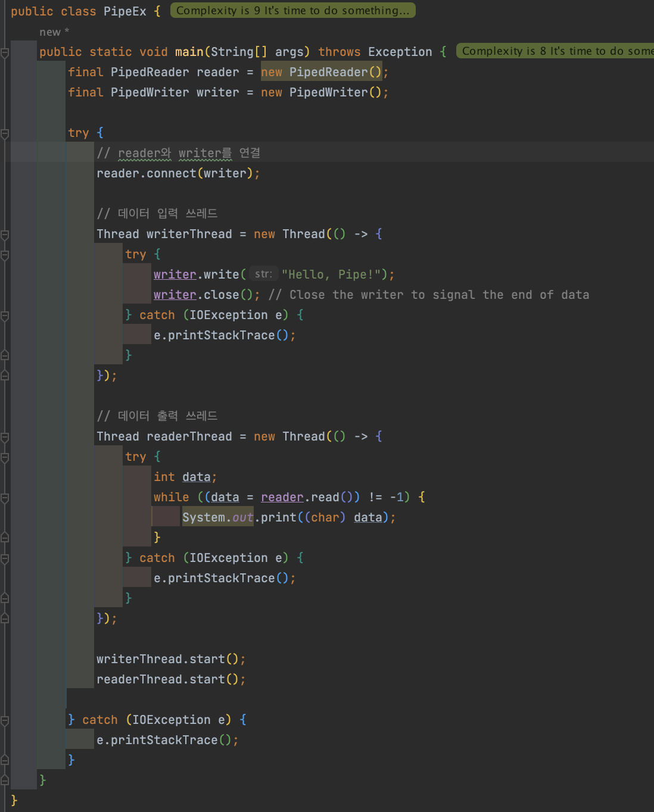Image resolution: width=654 pixels, height=812 pixels.
Task: Fold the writerThread lambda at its declaration line
Action: point(5,235)
